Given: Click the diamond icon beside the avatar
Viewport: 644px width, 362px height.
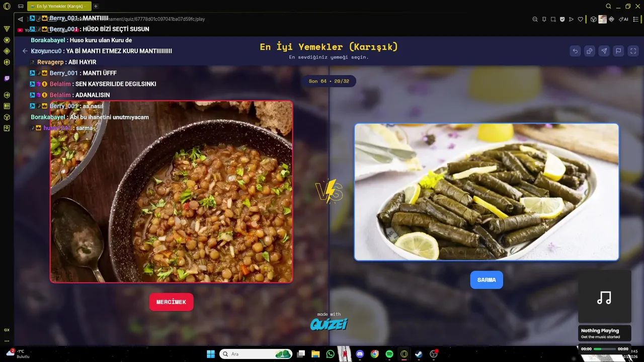Looking at the screenshot, I should click(x=612, y=19).
